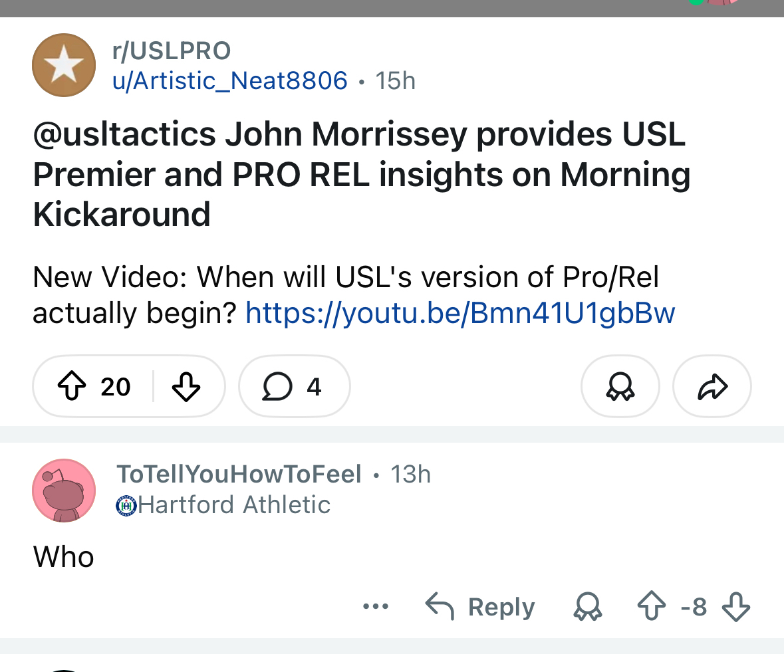Open ToTellYouHowToFeel's avatar
Viewport: 784px width, 672px height.
[x=64, y=491]
